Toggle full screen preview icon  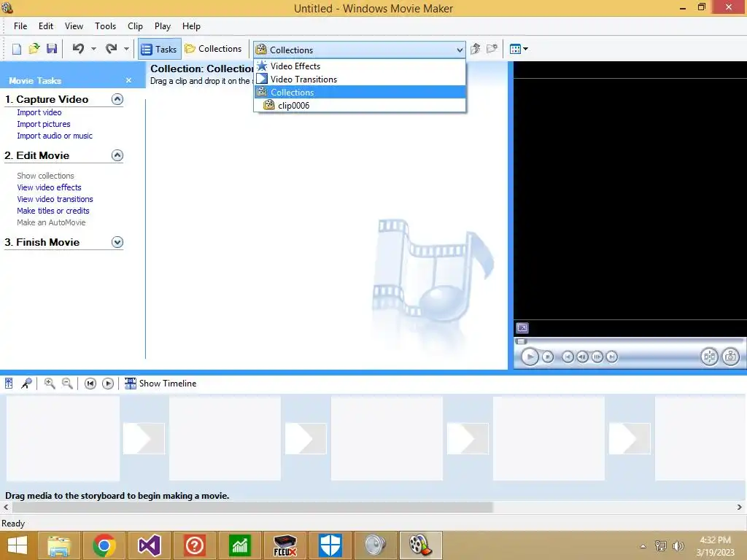[522, 328]
